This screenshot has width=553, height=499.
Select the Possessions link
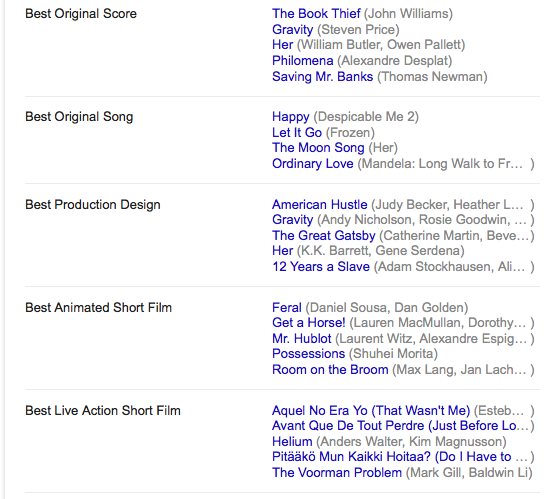coord(309,354)
